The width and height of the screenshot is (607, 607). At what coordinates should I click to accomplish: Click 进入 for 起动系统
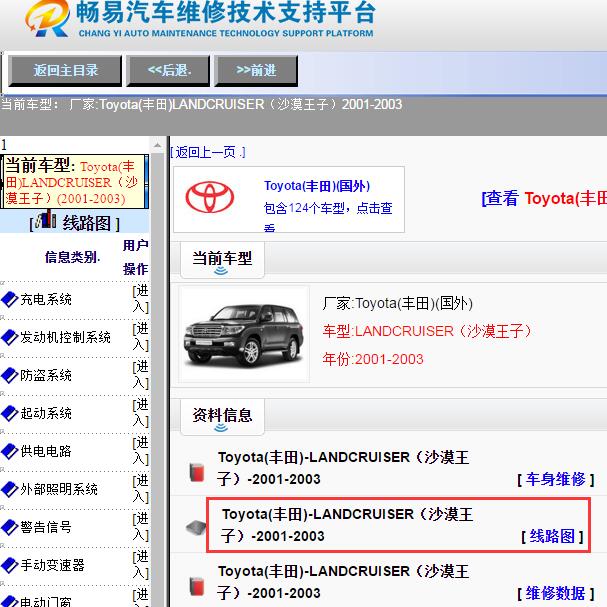click(x=140, y=413)
